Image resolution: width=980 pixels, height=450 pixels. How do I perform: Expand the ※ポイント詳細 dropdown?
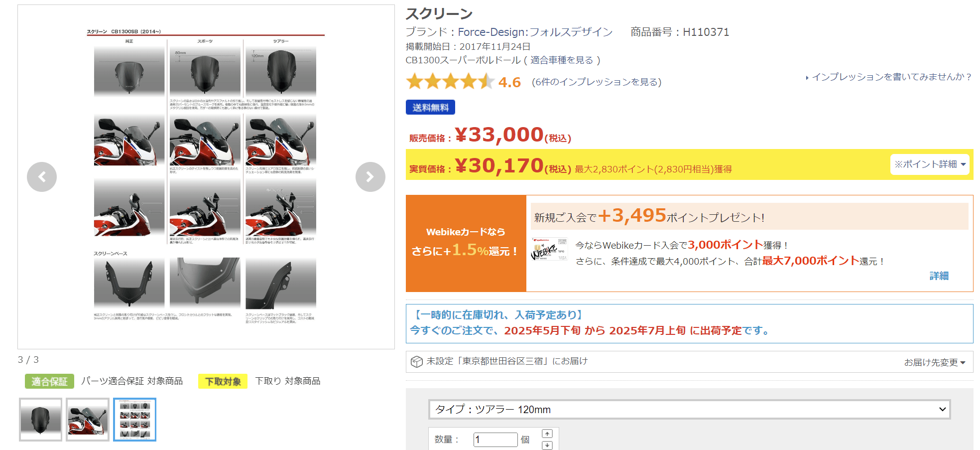tap(929, 164)
